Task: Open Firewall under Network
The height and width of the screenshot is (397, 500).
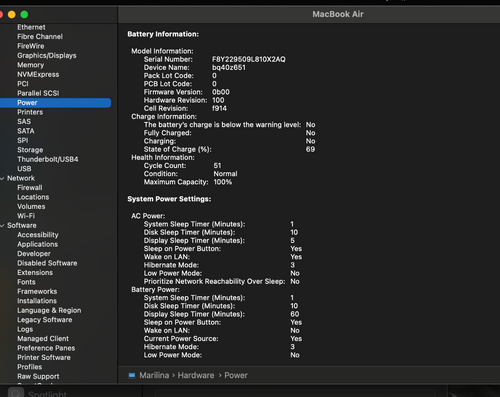Action: coord(30,188)
